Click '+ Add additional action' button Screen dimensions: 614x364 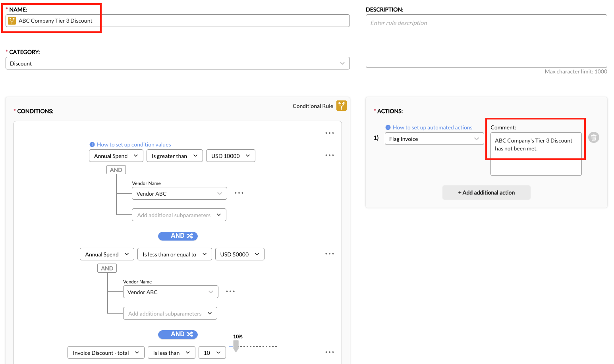[x=486, y=193]
